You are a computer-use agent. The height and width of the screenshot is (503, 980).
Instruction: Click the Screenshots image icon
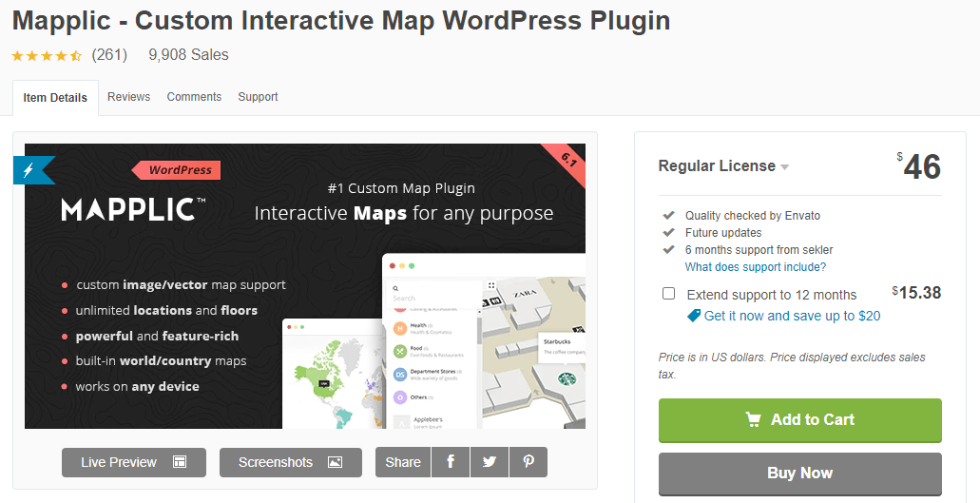(335, 462)
